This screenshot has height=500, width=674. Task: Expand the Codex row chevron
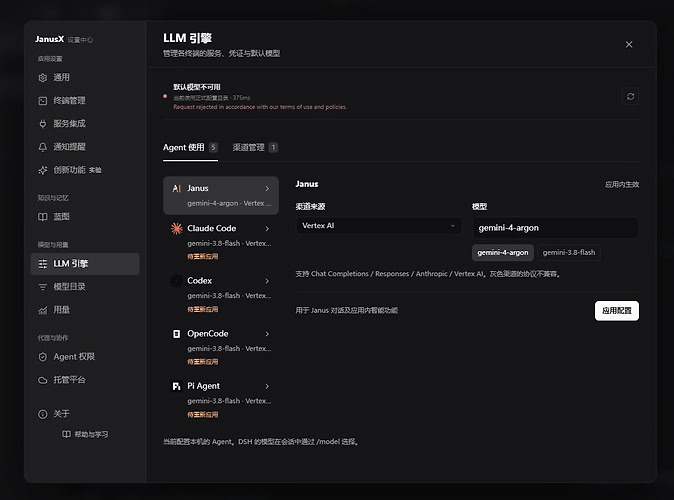pos(267,281)
